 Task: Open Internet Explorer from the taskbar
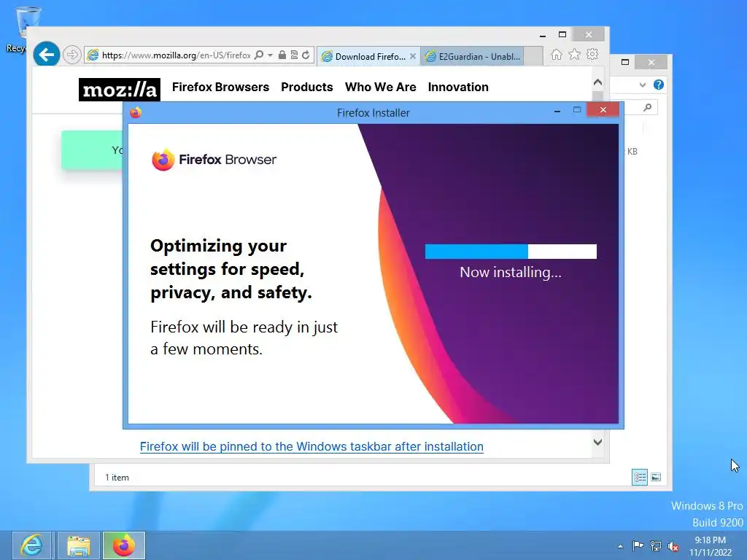pyautogui.click(x=31, y=545)
